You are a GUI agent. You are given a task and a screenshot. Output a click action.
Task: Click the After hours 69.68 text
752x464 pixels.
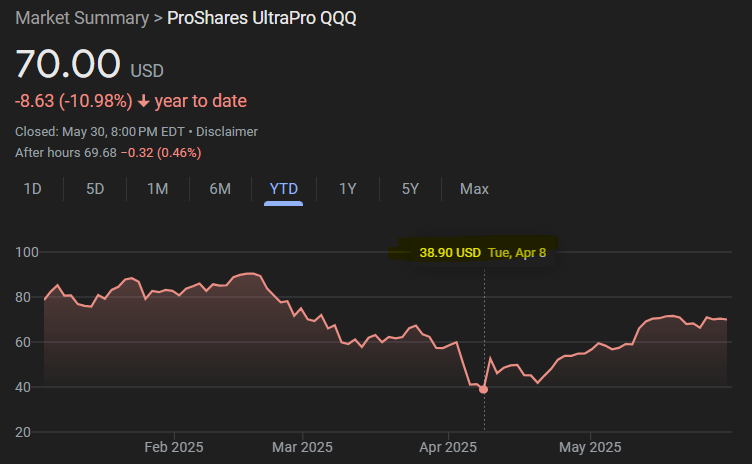tap(66, 153)
